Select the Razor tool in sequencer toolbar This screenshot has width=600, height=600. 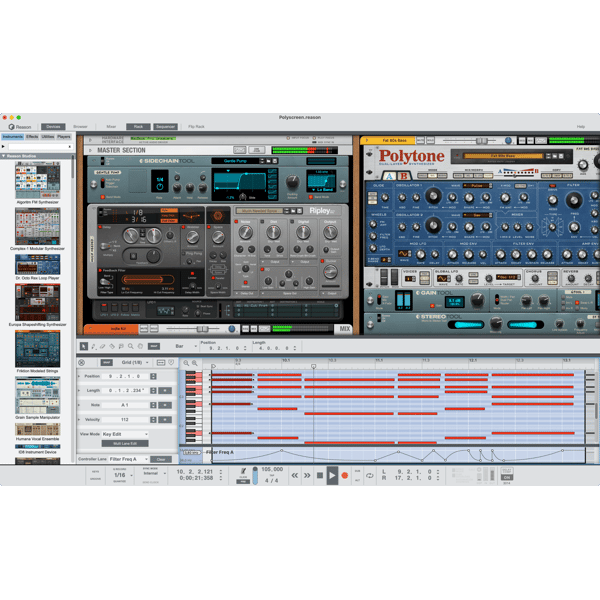click(112, 346)
